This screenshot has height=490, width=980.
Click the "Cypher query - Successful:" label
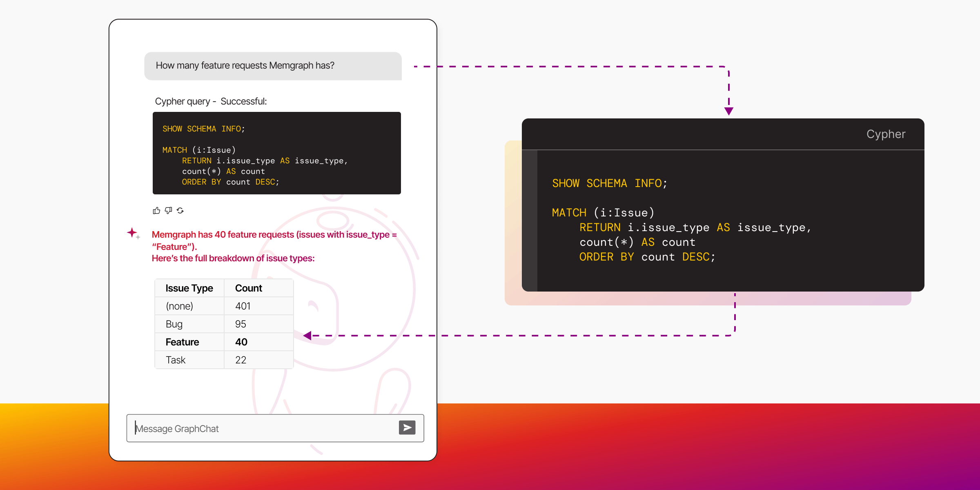pyautogui.click(x=211, y=101)
